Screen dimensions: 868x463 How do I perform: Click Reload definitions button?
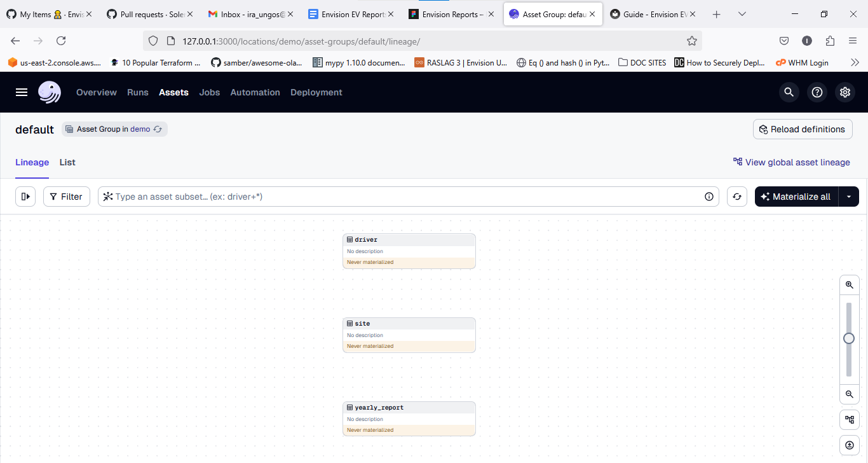[803, 129]
